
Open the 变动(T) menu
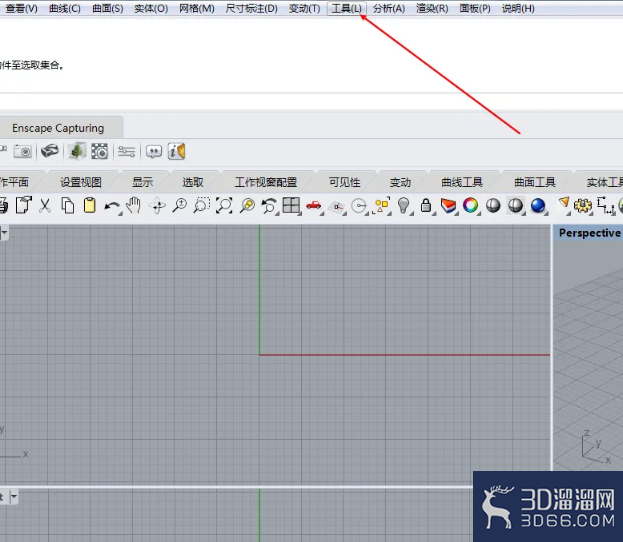(x=304, y=8)
